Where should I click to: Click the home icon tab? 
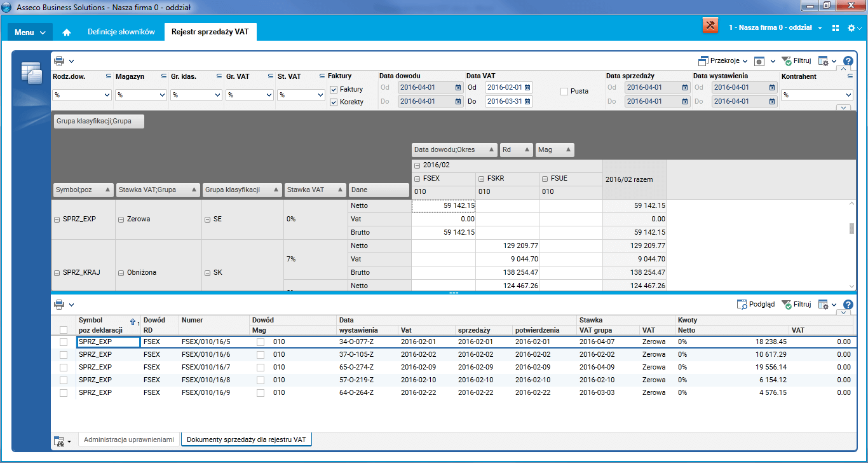pos(67,32)
